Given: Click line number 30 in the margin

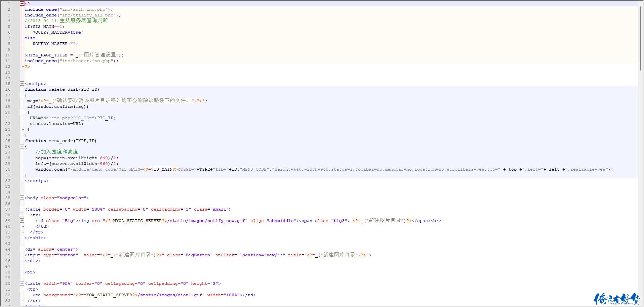Looking at the screenshot, I should click(x=8, y=169).
